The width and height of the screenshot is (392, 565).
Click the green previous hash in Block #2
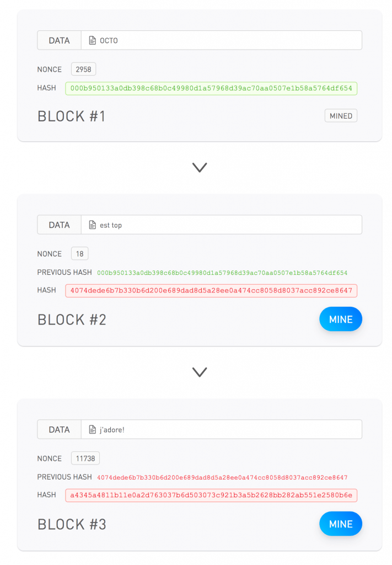pos(222,273)
